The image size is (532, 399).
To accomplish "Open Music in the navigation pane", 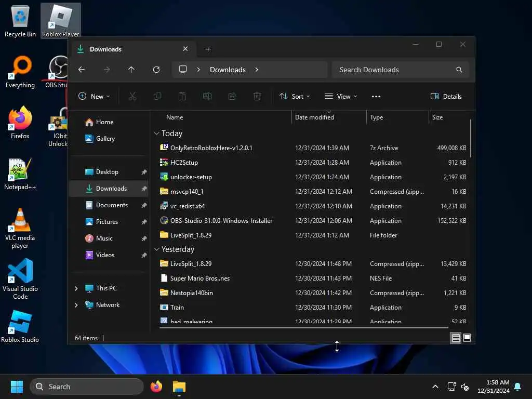I will pos(109,238).
